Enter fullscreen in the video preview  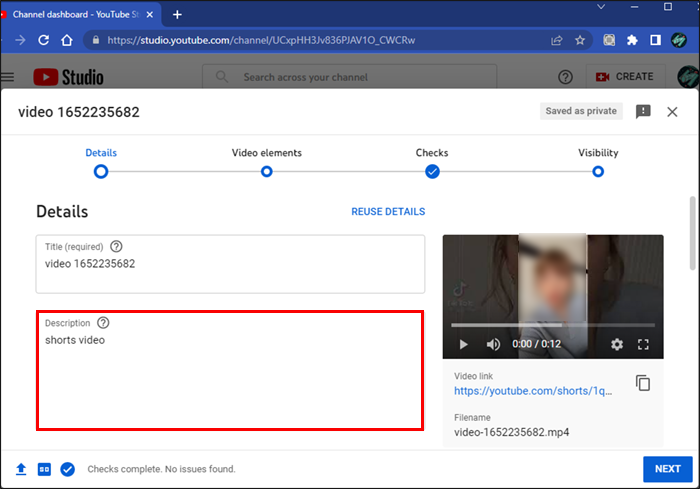[644, 344]
